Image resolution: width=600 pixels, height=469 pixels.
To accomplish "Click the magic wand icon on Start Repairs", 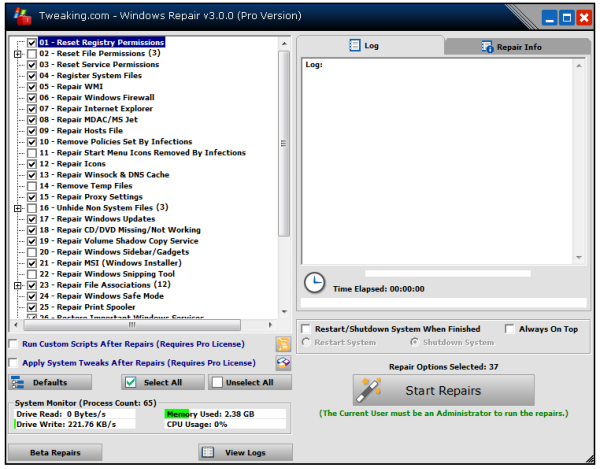I will point(368,390).
